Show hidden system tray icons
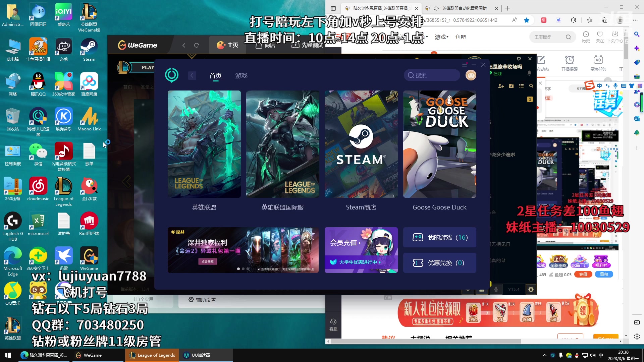Image resolution: width=644 pixels, height=362 pixels. coord(544,355)
